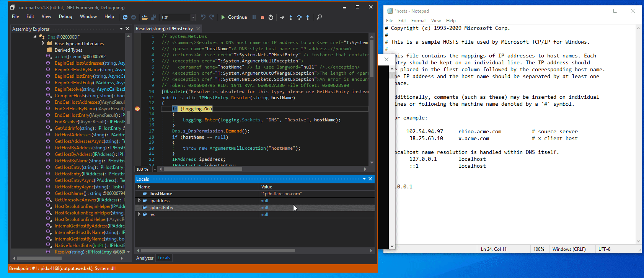644x278 pixels.
Task: Navigate forward with the forward arrow
Action: [134, 17]
